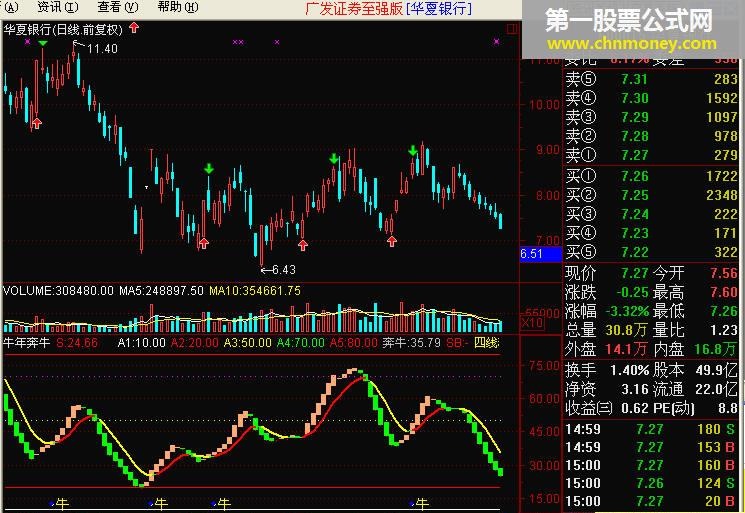745x513 pixels.
Task: Click red buy arrow just left of 6.43 low
Action: [x=204, y=243]
